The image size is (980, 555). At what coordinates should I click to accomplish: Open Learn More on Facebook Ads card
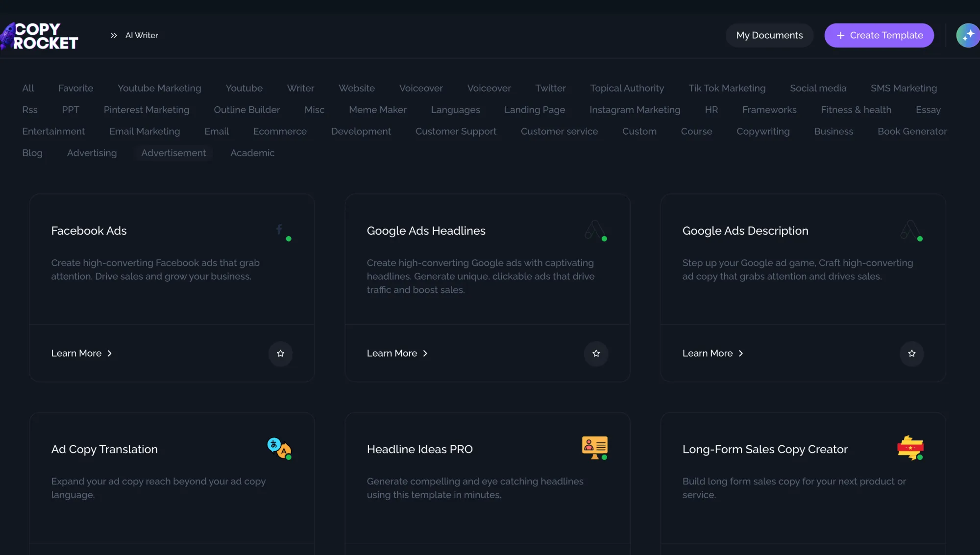[81, 353]
